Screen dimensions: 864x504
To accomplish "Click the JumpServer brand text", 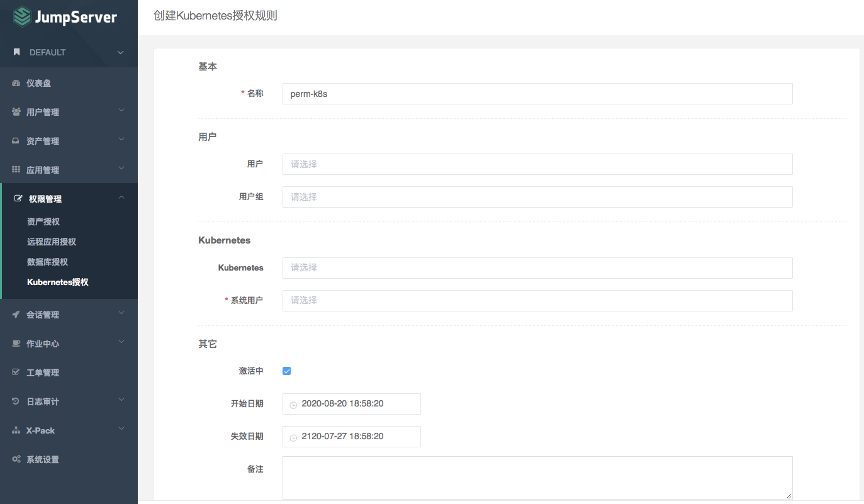I will pyautogui.click(x=77, y=17).
